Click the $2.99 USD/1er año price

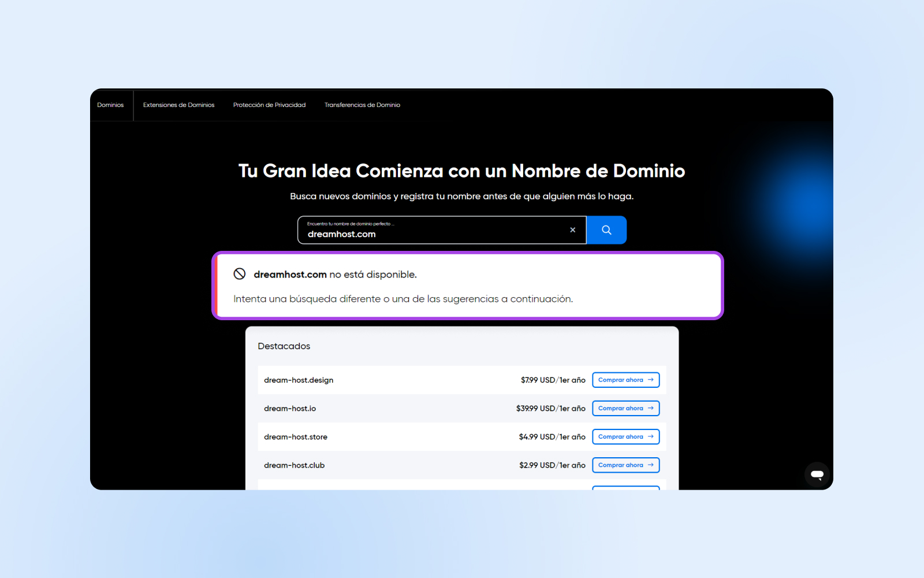click(x=552, y=465)
